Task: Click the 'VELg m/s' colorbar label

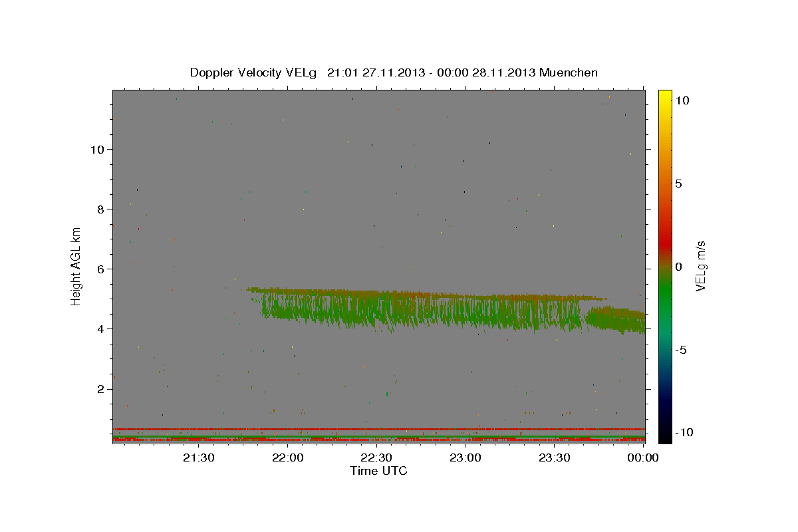Action: coord(700,266)
